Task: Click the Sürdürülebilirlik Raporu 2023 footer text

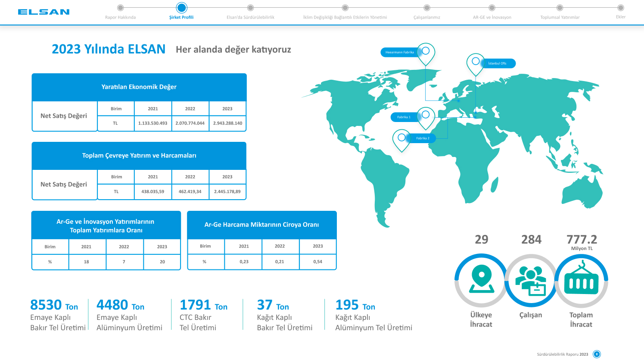Action: pyautogui.click(x=562, y=354)
